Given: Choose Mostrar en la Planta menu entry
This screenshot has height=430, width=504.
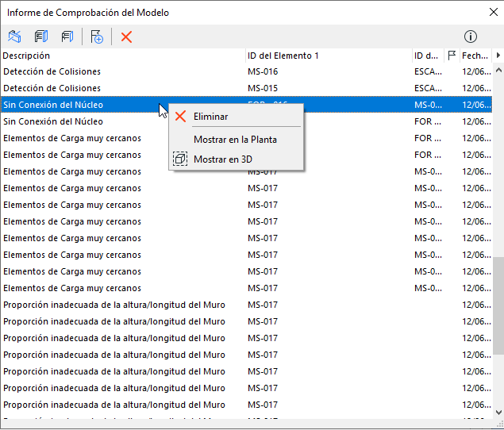Looking at the screenshot, I should pos(235,140).
